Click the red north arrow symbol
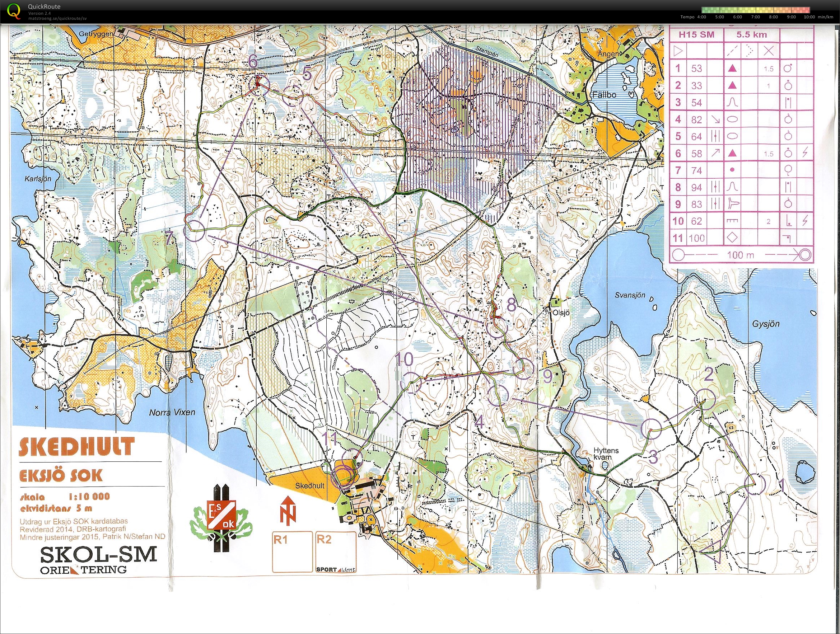Screen dimensions: 840x634 pyautogui.click(x=288, y=510)
